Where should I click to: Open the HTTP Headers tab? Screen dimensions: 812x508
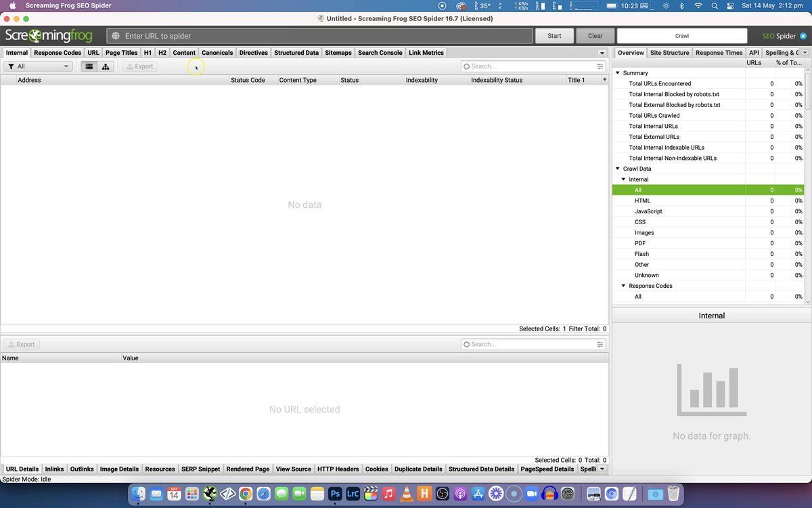pyautogui.click(x=338, y=469)
